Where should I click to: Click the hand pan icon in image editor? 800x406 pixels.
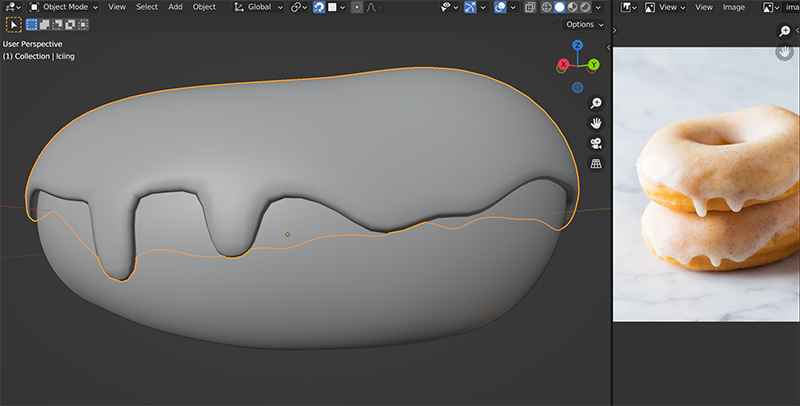(785, 52)
